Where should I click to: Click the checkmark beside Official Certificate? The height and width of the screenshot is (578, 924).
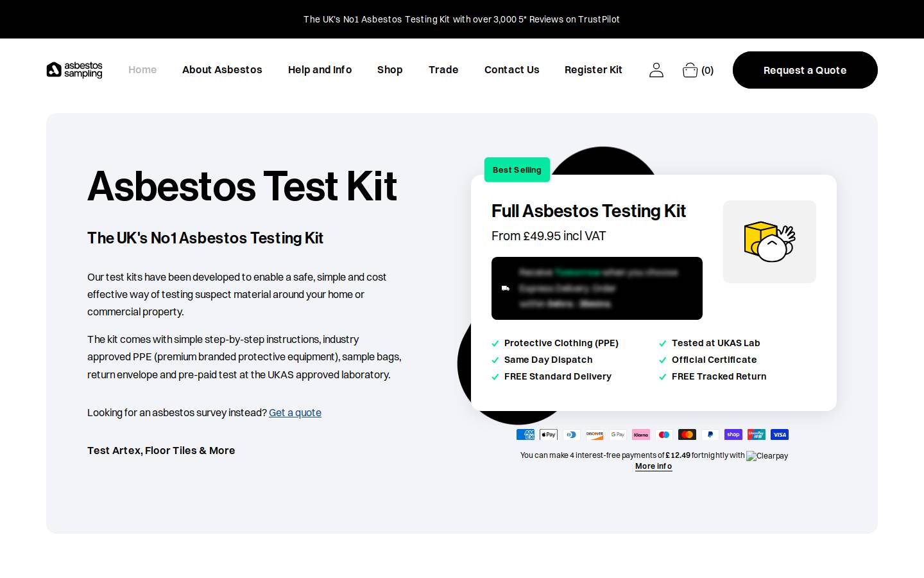click(x=662, y=360)
